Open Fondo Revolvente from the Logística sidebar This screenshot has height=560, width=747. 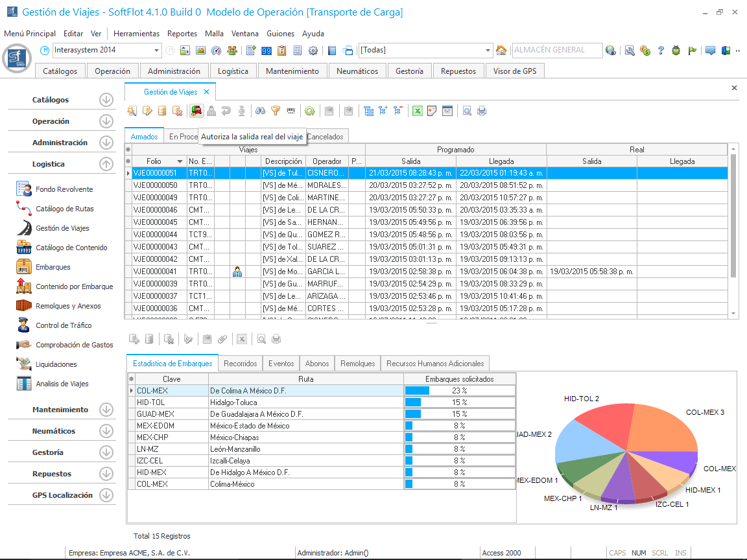(64, 189)
